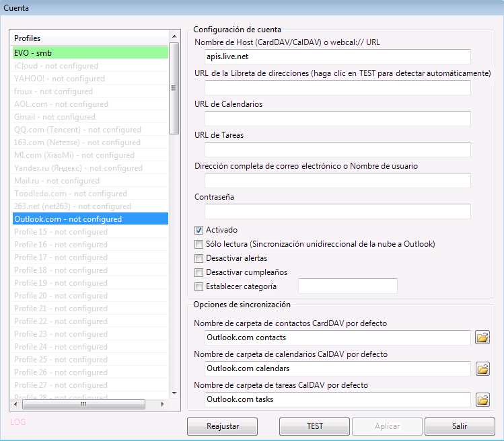Focus the URL de Tareas field
504x441 pixels.
pos(338,149)
